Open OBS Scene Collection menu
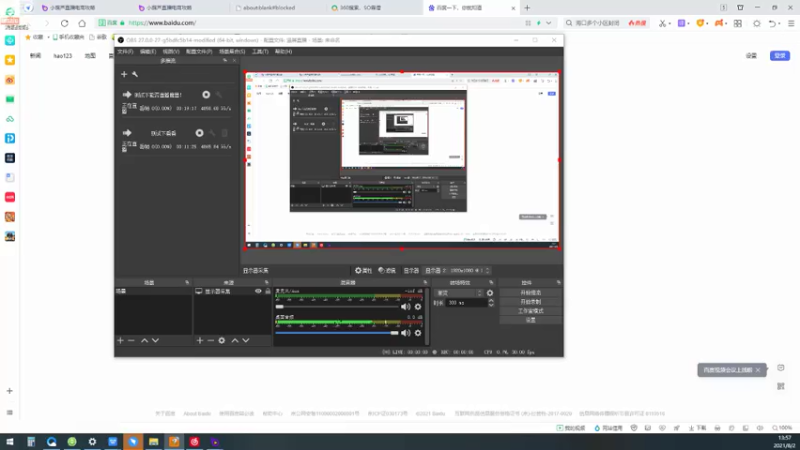This screenshot has height=450, width=800. tap(232, 52)
